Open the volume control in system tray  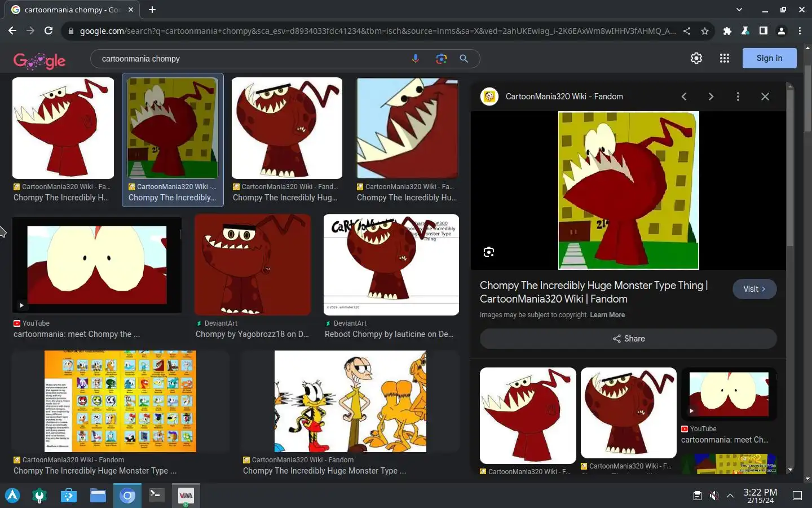coord(714,496)
